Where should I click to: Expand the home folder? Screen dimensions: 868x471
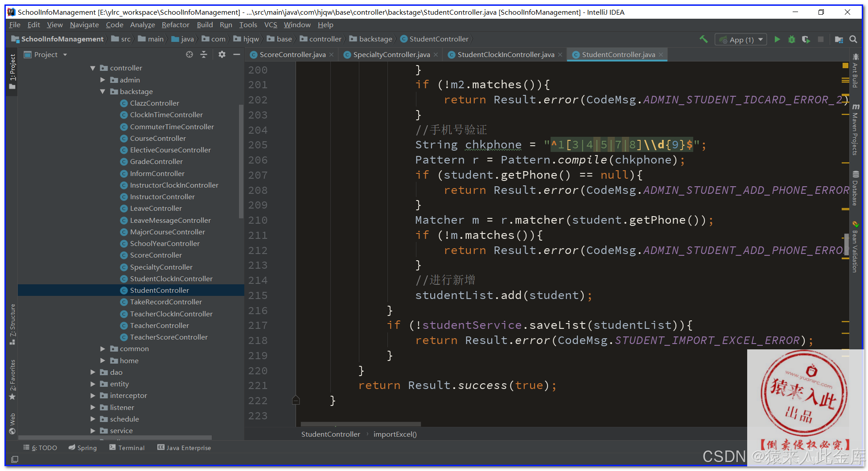coord(103,360)
